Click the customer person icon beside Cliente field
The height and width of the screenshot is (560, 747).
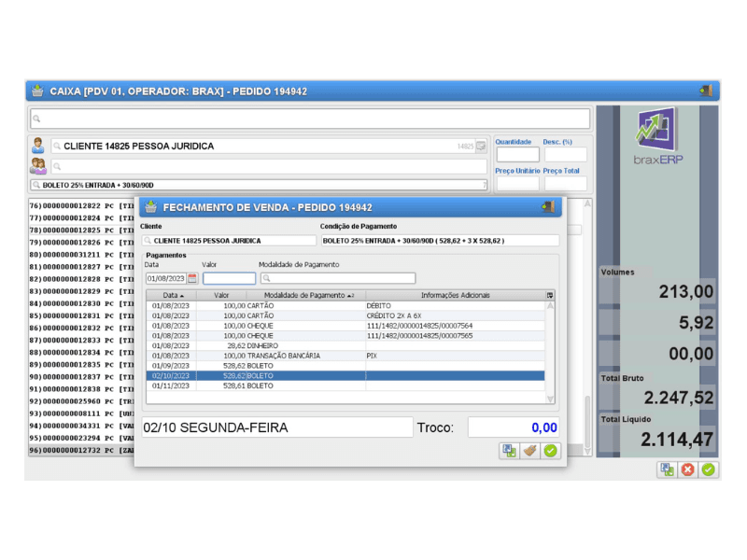(x=38, y=146)
